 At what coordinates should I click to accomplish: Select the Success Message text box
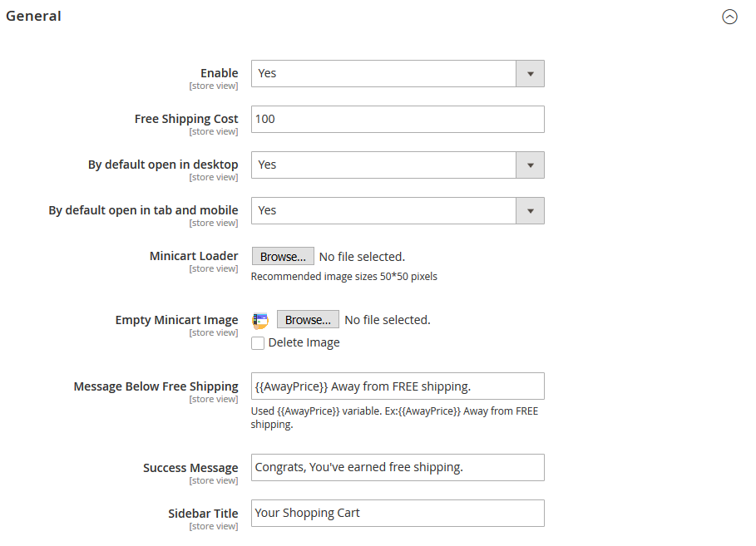[x=398, y=467]
